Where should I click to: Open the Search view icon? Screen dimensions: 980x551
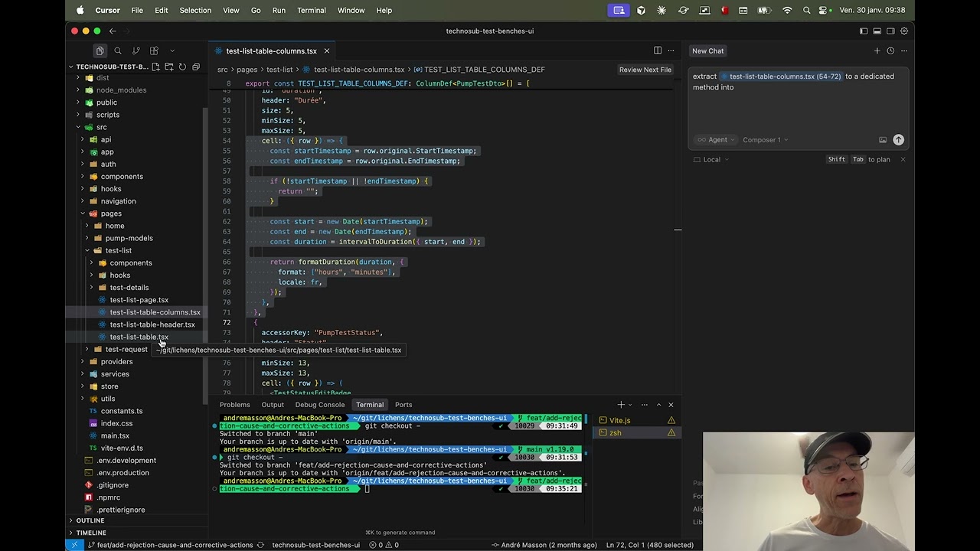(x=118, y=51)
